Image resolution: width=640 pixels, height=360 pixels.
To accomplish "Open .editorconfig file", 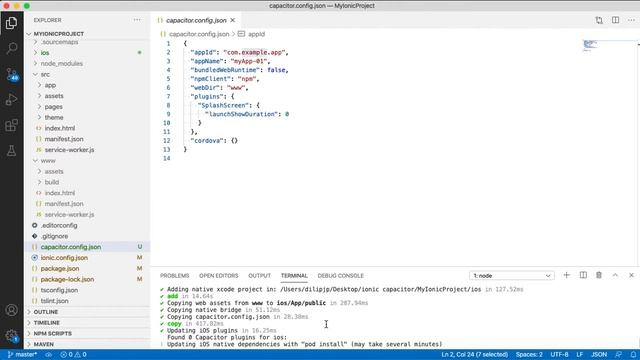I will coord(59,225).
